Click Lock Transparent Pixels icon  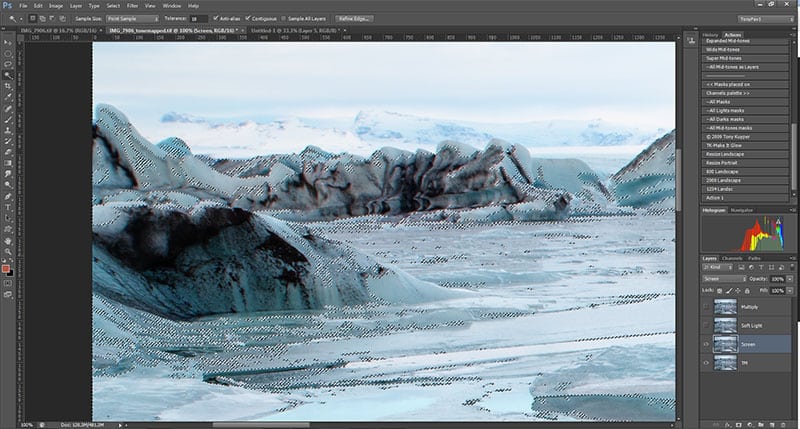click(719, 291)
